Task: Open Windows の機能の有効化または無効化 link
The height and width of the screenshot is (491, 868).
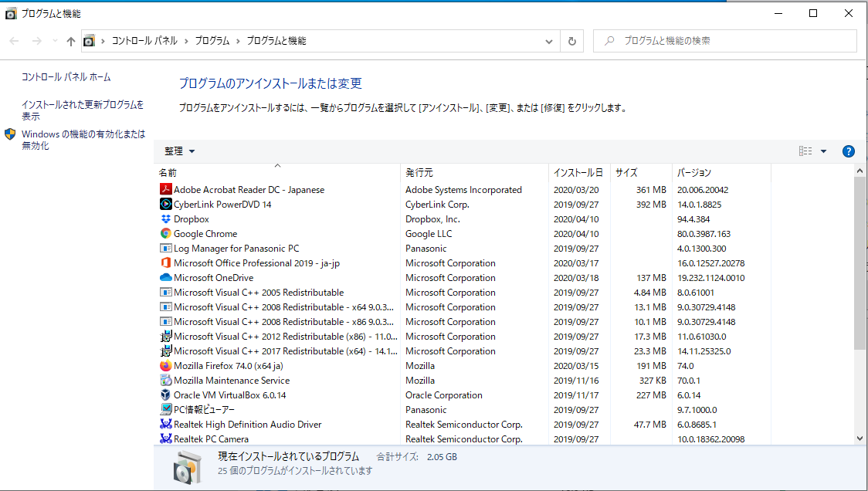Action: click(83, 140)
